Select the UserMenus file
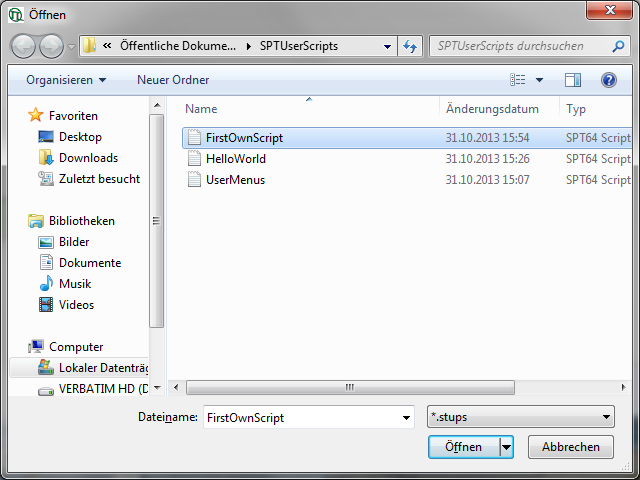This screenshot has width=640, height=480. (x=235, y=180)
